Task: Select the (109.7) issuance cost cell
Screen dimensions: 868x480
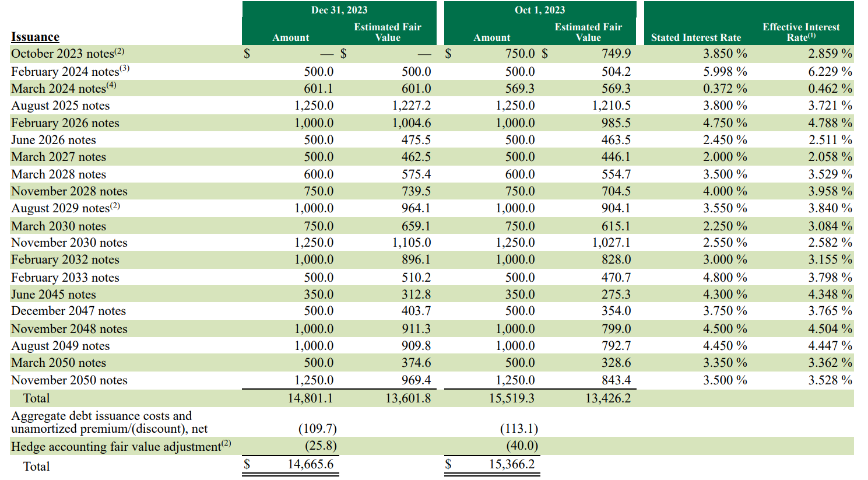Action: click(318, 429)
